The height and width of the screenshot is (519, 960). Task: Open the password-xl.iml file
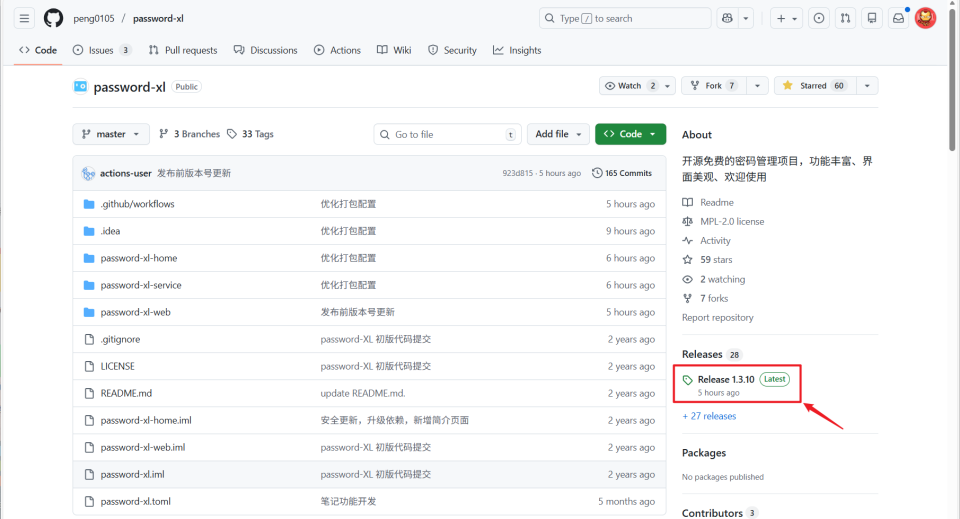coord(132,474)
